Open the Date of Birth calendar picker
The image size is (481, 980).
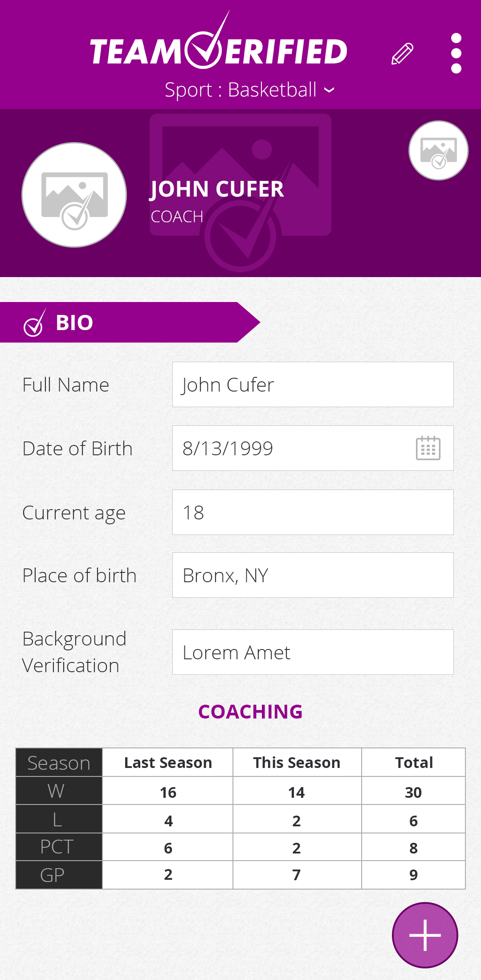tap(428, 448)
